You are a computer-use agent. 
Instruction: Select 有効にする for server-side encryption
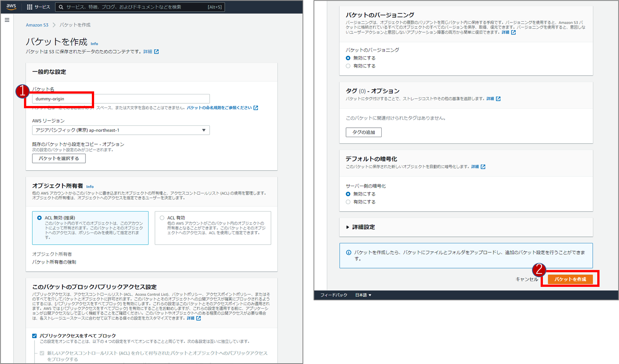coord(348,202)
